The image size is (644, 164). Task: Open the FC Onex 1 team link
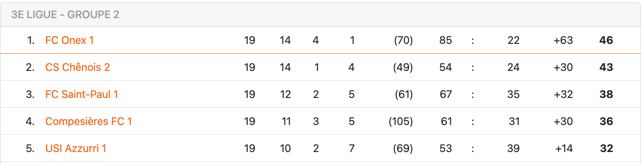tap(69, 40)
